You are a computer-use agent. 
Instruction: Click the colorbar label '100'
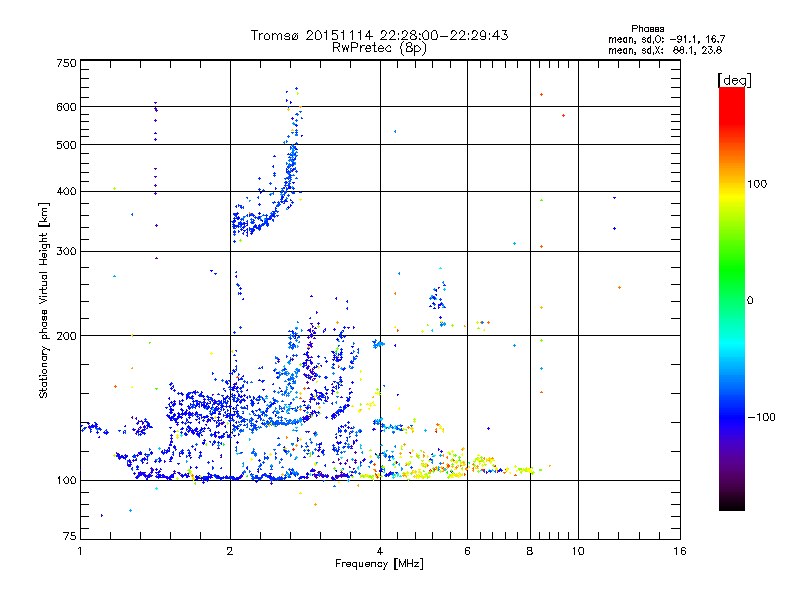click(x=757, y=184)
